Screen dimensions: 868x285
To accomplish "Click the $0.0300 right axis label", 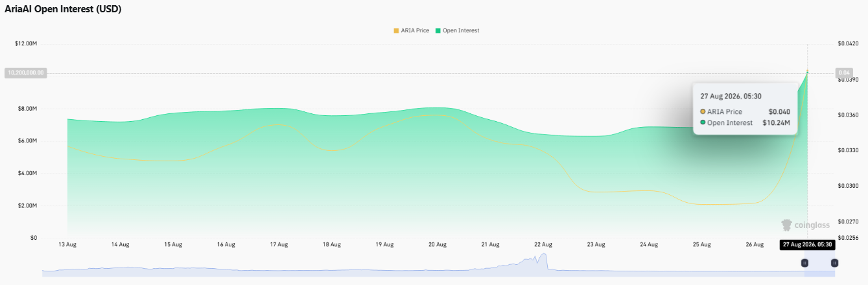I will 848,186.
